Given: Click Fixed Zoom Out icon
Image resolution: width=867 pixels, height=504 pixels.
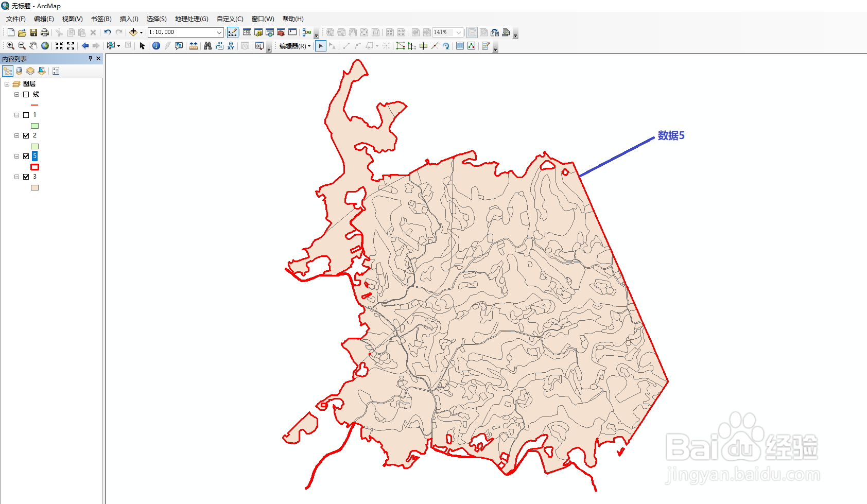Looking at the screenshot, I should [71, 46].
